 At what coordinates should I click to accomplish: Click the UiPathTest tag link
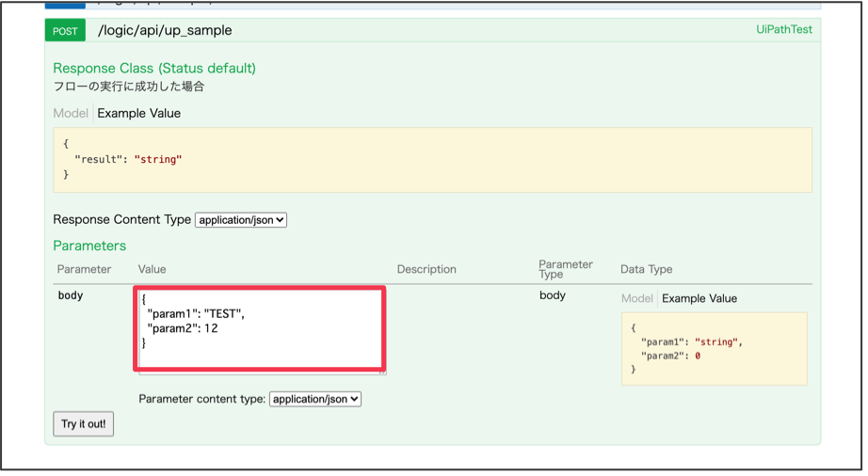coord(783,30)
